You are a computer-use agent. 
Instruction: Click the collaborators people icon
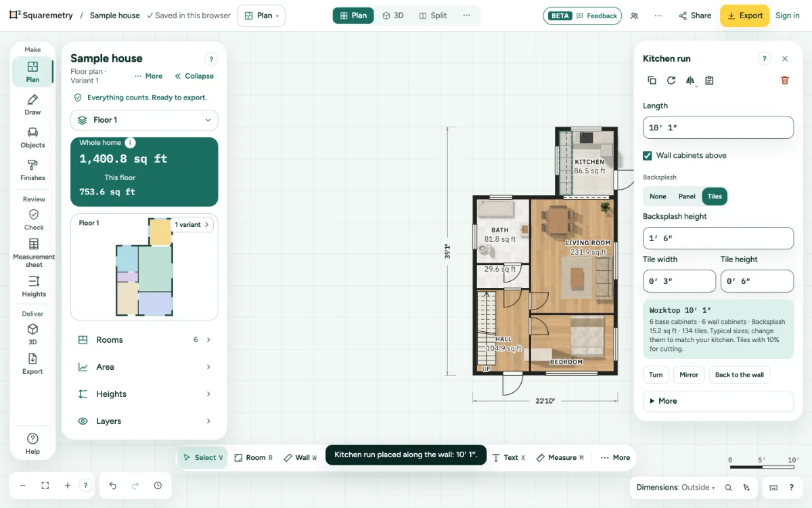634,16
